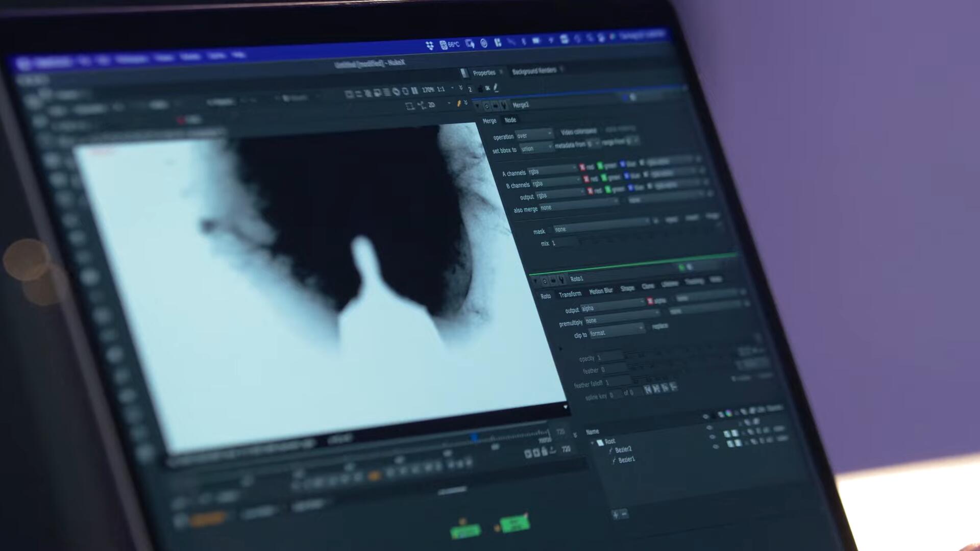980x551 pixels.
Task: Switch to the Node tab of Merge2
Action: point(510,120)
